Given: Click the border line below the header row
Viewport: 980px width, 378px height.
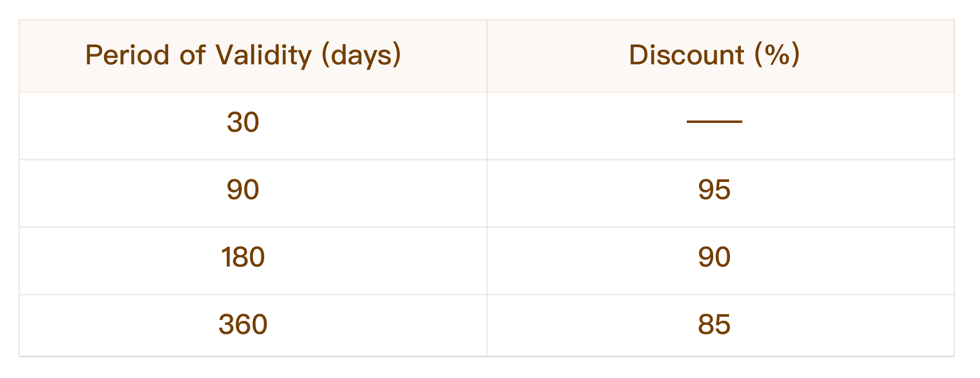Looking at the screenshot, I should tap(487, 92).
